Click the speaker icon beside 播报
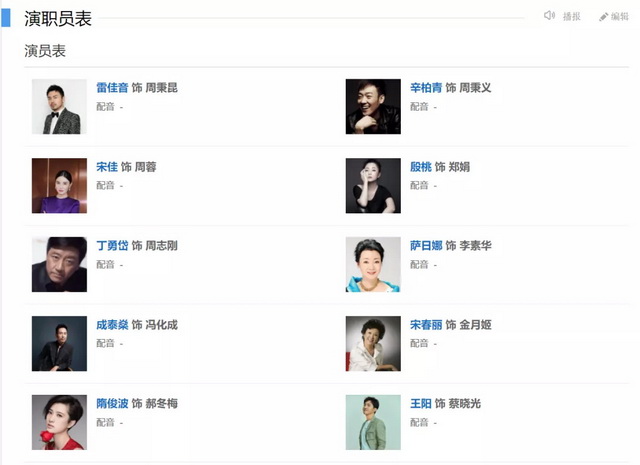Screen dimensions: 640x465 click(x=549, y=16)
